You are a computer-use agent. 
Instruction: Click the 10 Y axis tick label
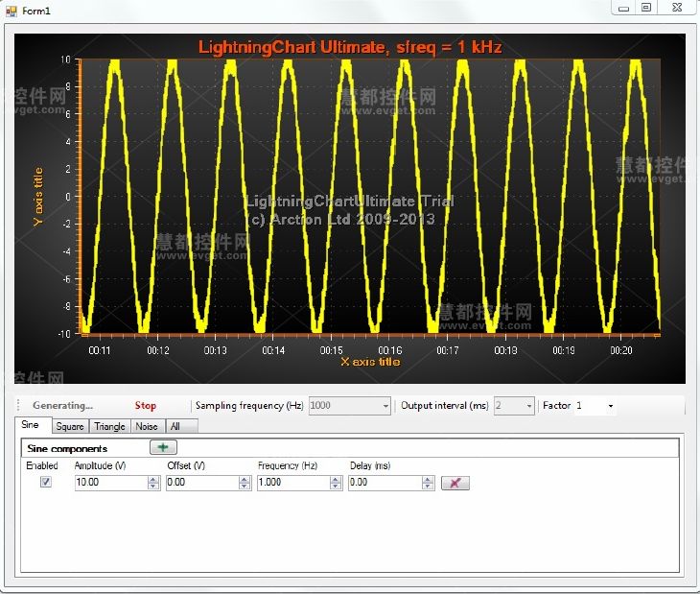pyautogui.click(x=65, y=59)
